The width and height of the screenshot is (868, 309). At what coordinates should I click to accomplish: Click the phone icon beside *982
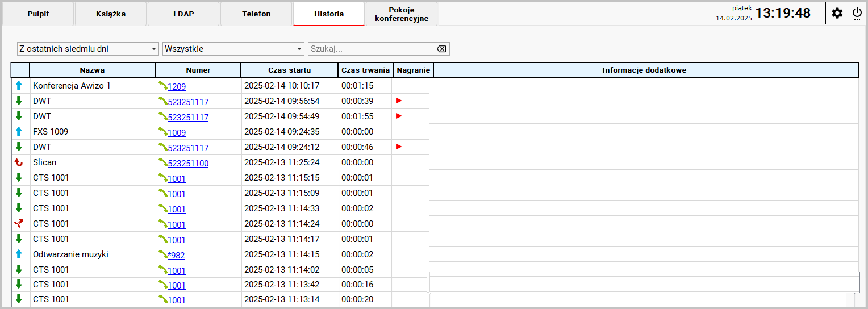162,254
